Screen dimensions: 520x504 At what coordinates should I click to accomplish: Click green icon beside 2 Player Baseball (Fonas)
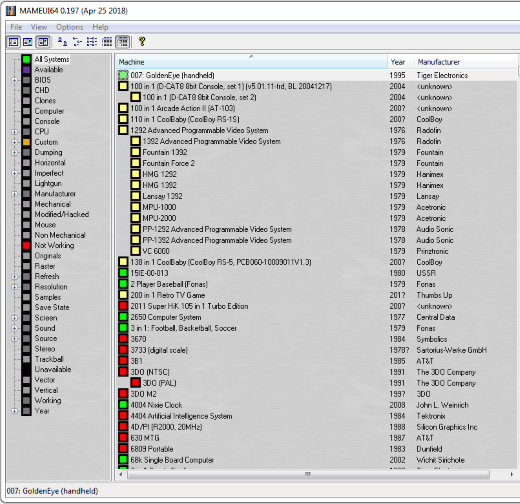click(123, 284)
